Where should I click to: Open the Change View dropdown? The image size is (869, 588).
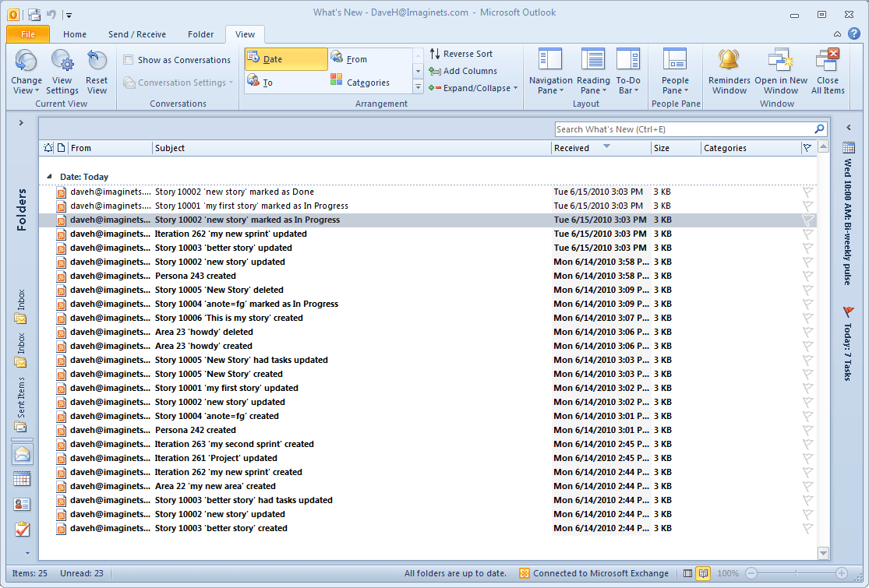point(26,72)
